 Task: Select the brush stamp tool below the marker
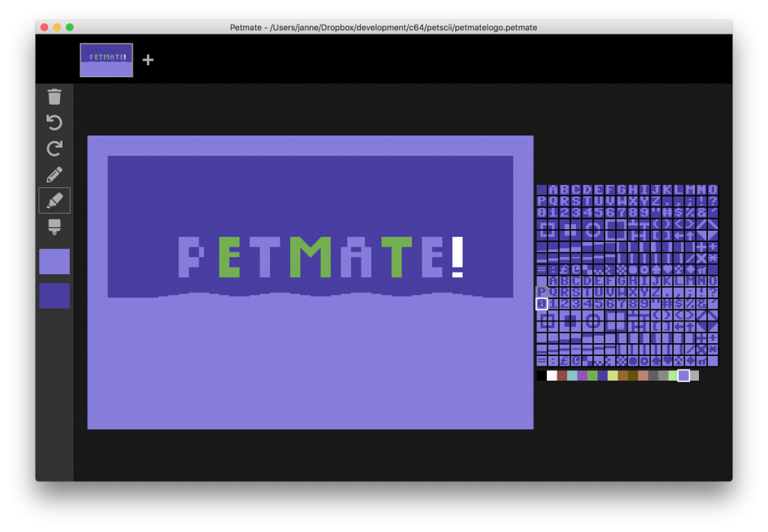point(54,226)
